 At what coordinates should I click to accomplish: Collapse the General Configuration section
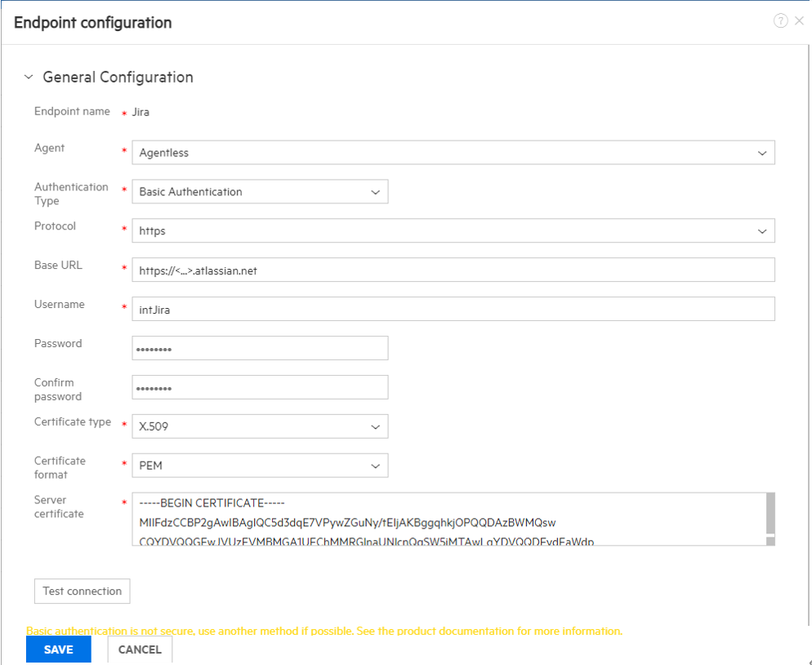click(x=29, y=76)
